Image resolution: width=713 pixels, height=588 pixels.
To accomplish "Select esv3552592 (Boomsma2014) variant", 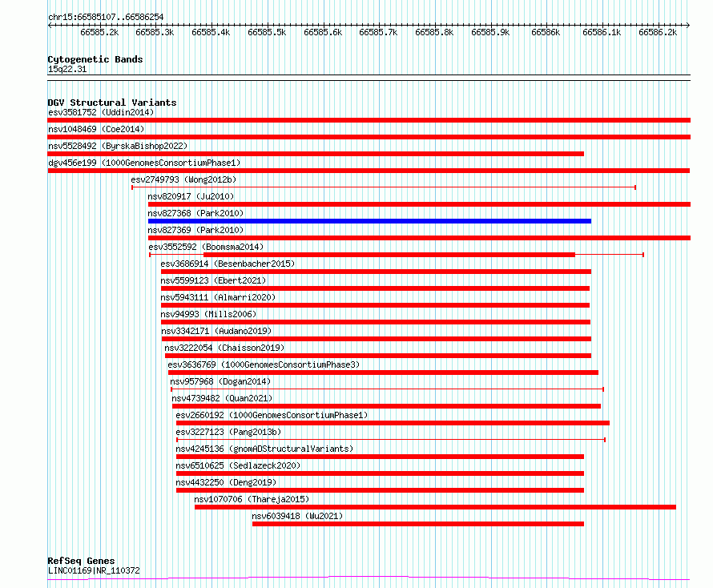I will (x=396, y=255).
